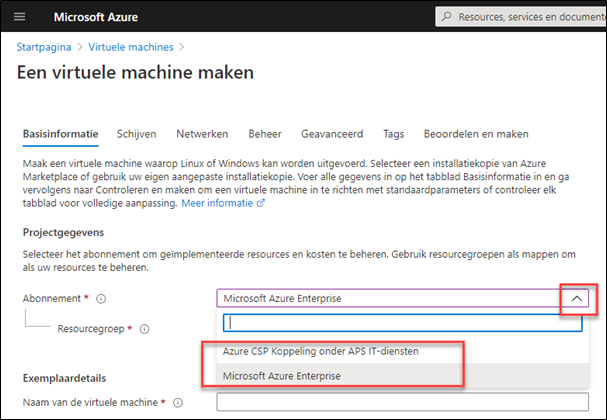Click the Naam van de virtuele machine field
Screen dimensions: 607x420
point(403,402)
